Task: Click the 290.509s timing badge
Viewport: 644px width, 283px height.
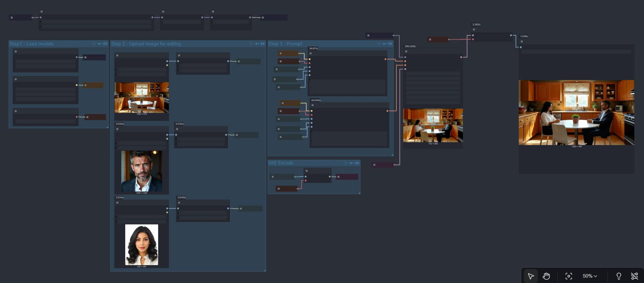Action: point(410,46)
